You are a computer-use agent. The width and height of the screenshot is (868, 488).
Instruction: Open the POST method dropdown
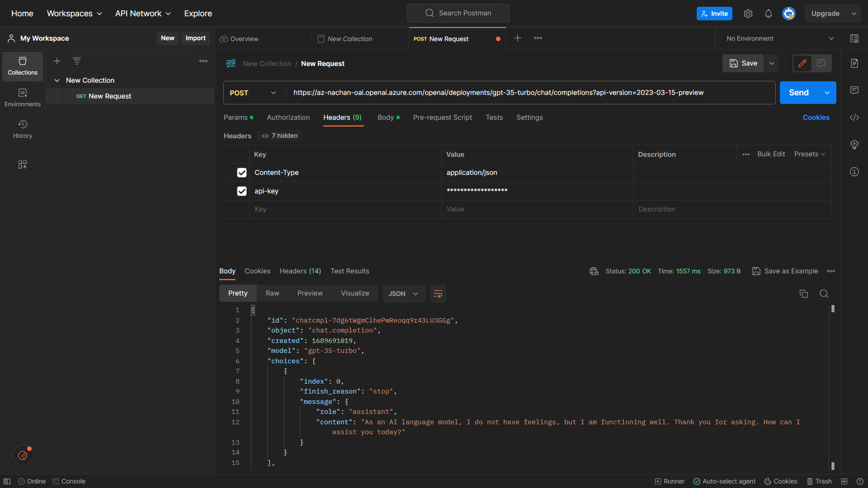(253, 93)
